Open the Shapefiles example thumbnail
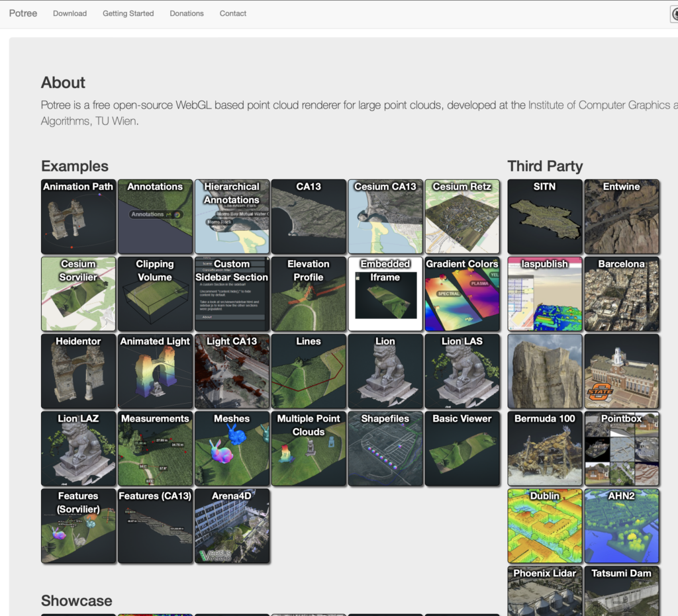Image resolution: width=678 pixels, height=616 pixels. click(x=386, y=449)
